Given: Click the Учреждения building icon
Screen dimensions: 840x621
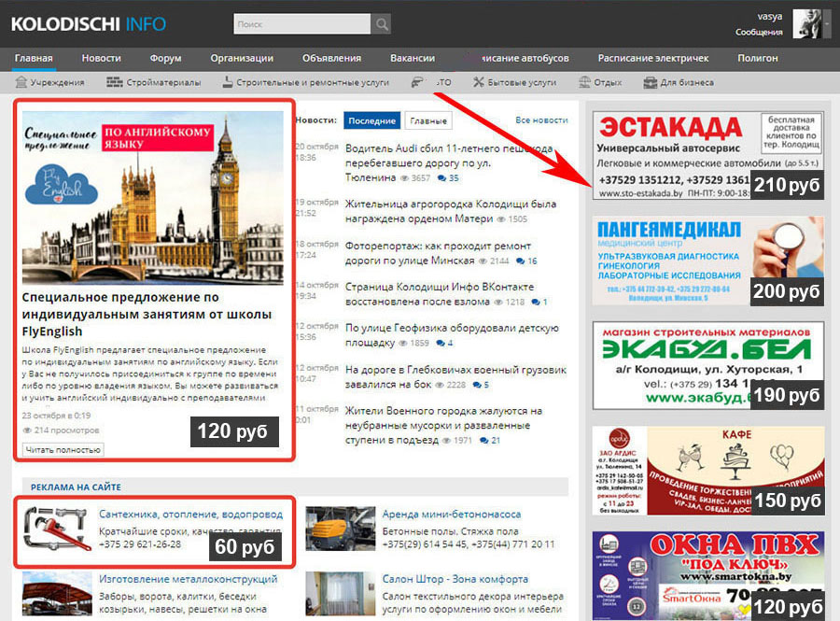Looking at the screenshot, I should pos(21,82).
